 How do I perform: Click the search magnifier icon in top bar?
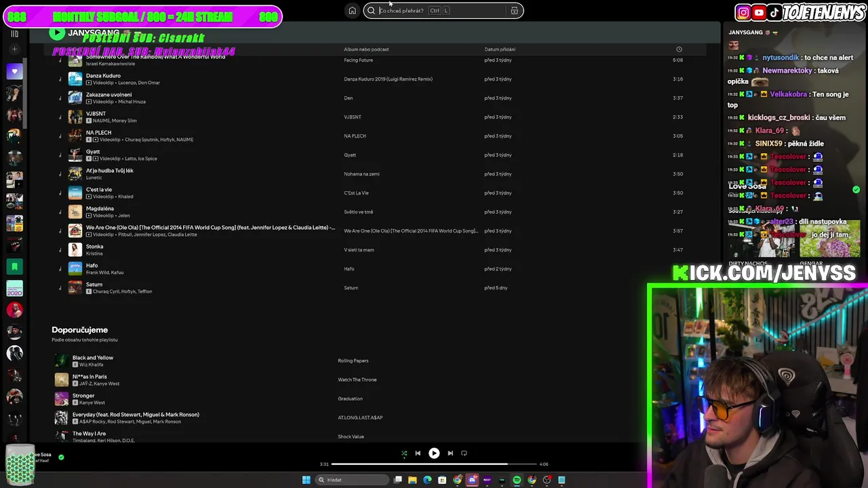pos(371,11)
